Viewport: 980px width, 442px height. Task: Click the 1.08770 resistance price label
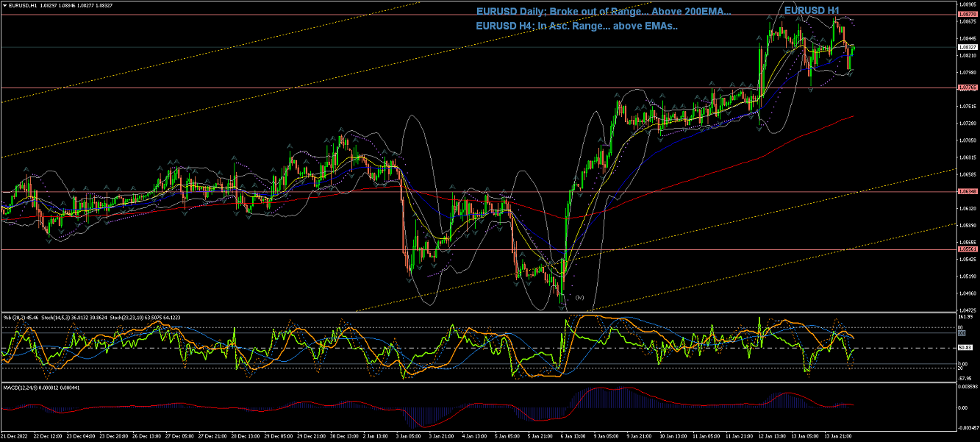click(967, 14)
